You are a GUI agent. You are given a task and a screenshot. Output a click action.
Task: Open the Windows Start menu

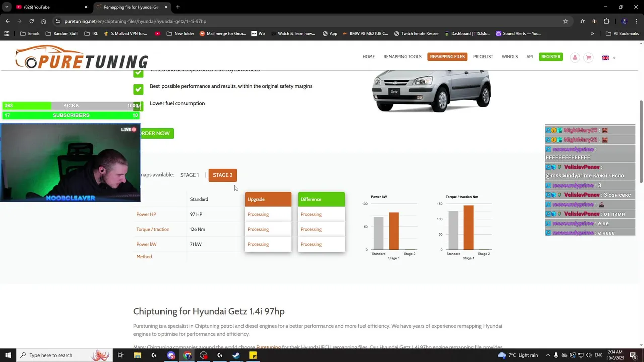[8, 355]
